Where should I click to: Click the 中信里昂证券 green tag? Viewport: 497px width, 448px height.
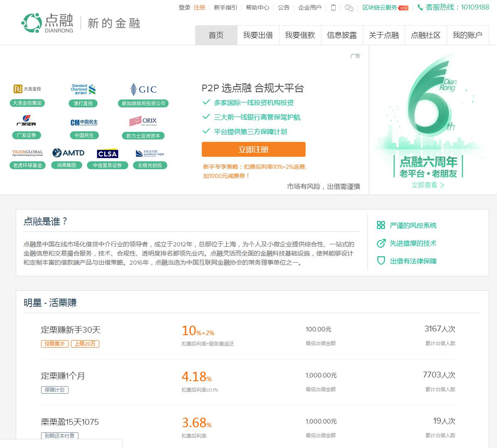click(x=108, y=165)
